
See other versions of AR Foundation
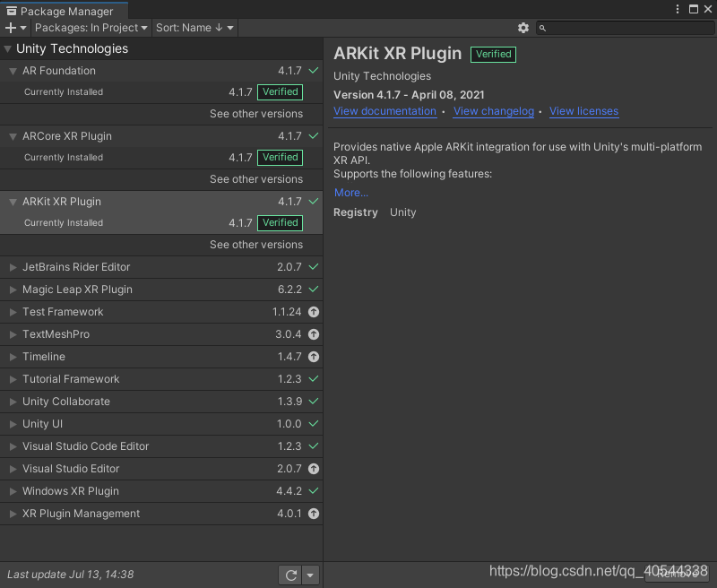click(x=256, y=114)
